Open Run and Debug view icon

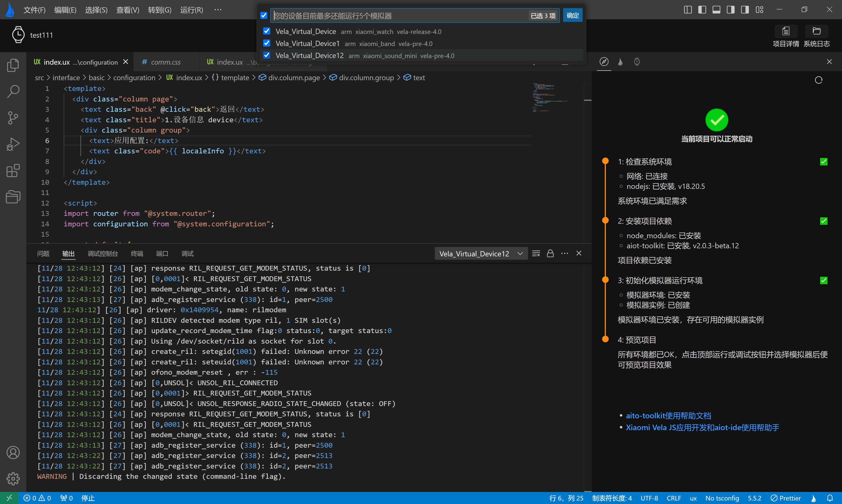coord(13,144)
